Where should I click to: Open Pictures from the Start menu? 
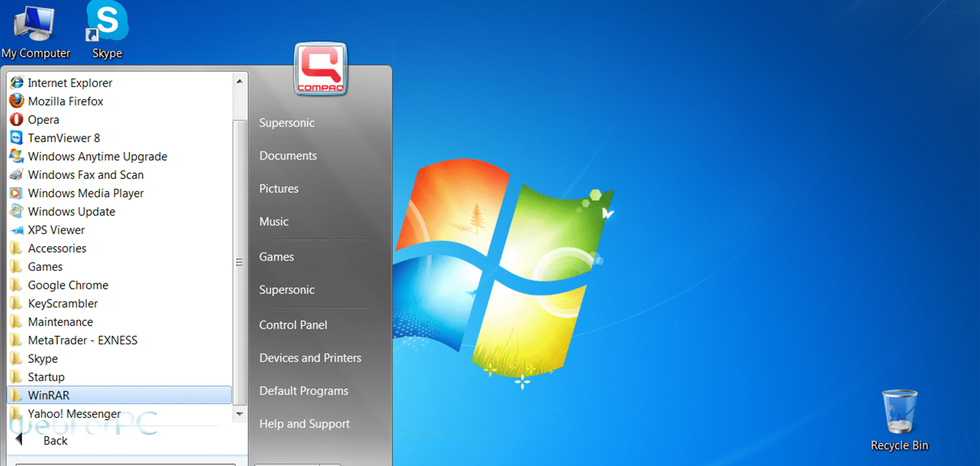coord(279,189)
